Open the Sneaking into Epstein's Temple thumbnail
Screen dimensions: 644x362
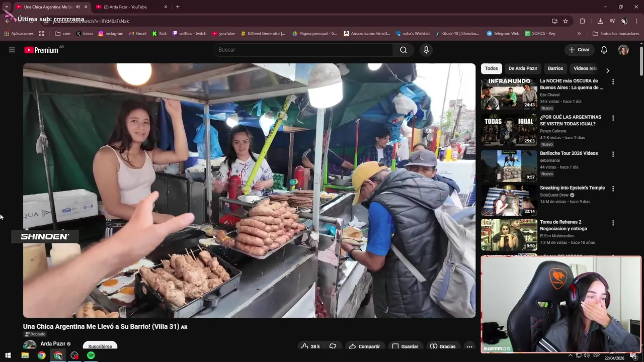[x=509, y=200]
